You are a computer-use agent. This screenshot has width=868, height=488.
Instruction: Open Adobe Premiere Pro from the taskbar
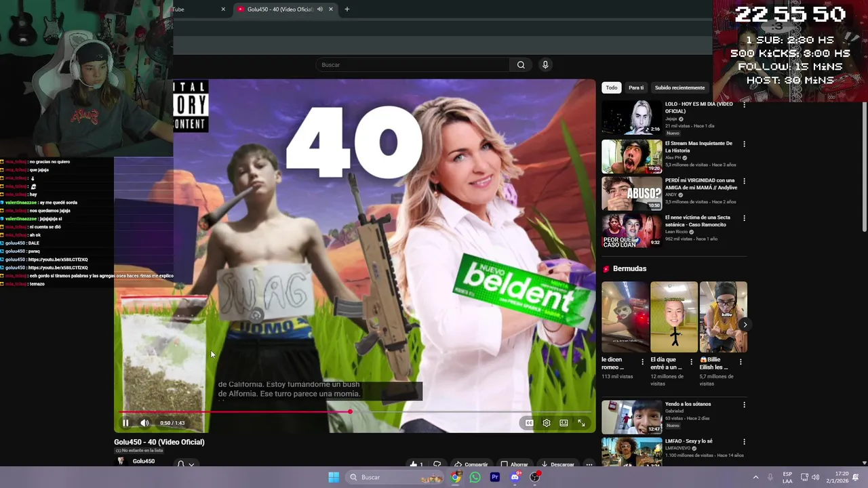tap(495, 477)
